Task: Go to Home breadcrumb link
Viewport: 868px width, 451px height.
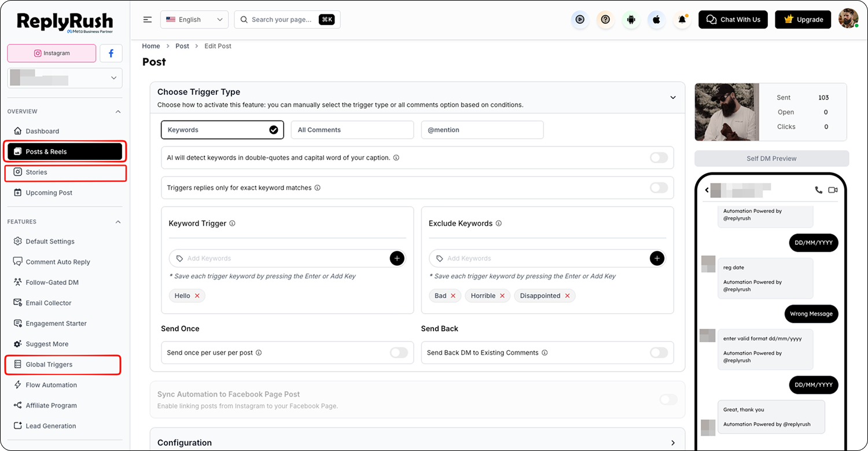Action: point(151,46)
